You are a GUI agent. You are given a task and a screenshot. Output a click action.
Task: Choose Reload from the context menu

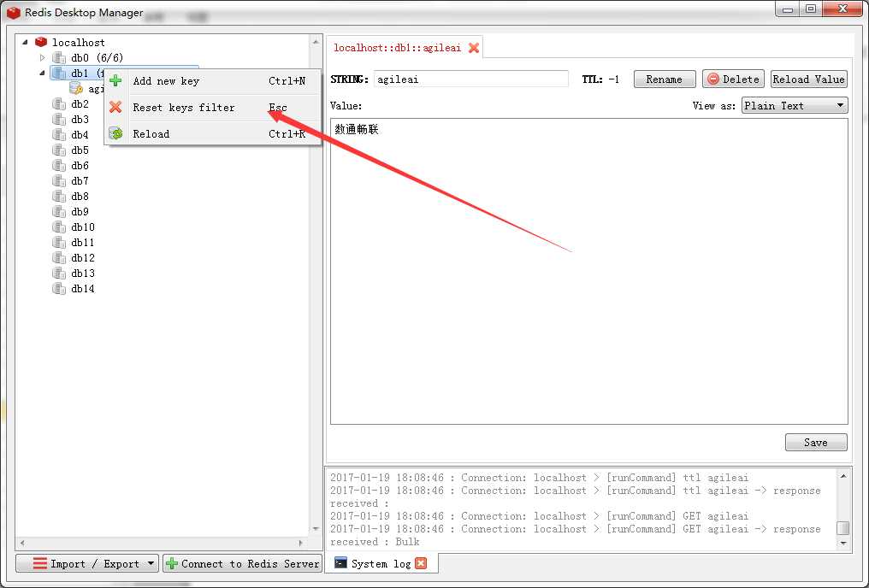[x=213, y=134]
